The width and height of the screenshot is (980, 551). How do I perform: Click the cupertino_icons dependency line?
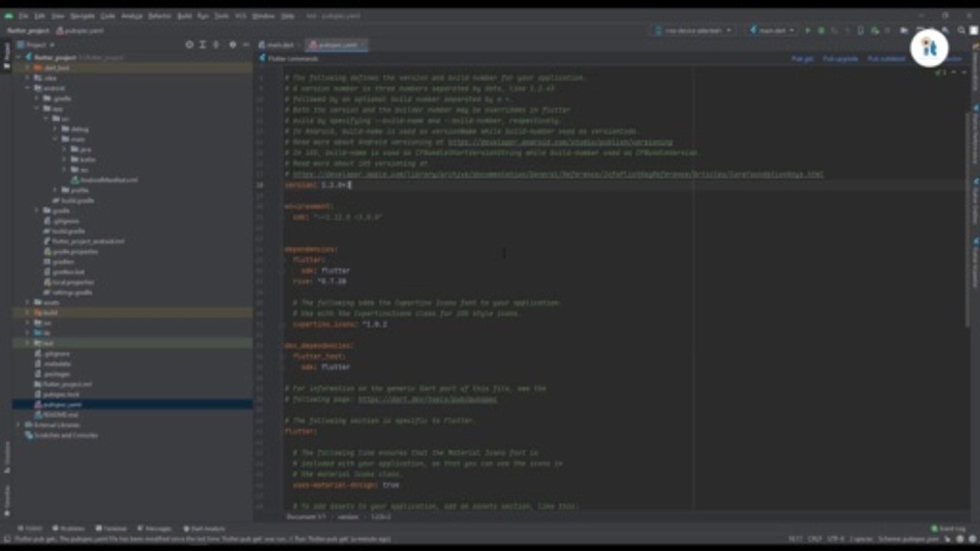[339, 324]
